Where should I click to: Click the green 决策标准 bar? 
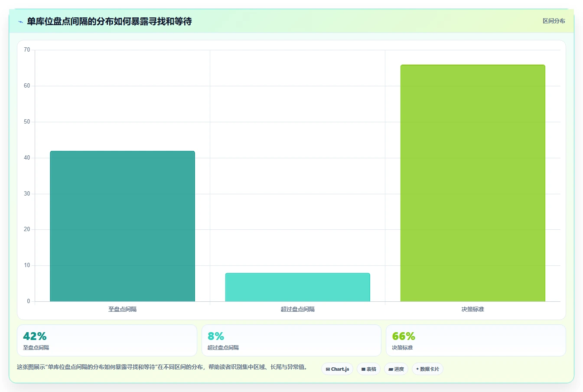point(472,183)
